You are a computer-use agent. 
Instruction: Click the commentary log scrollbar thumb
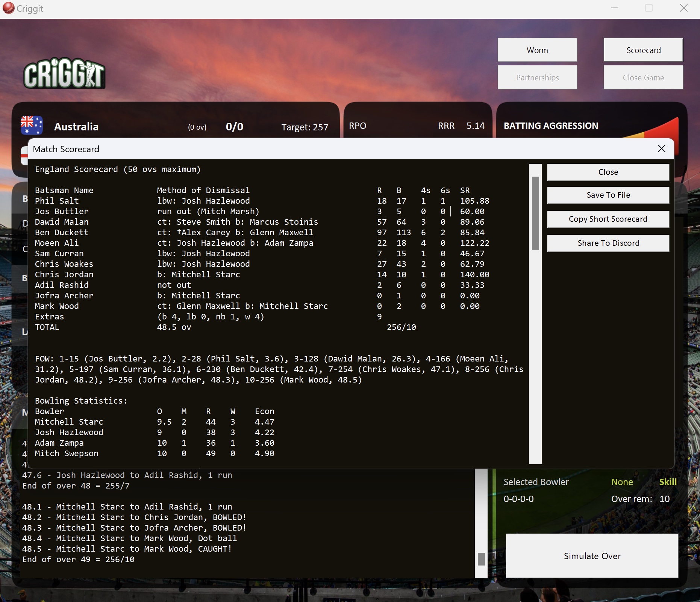481,559
